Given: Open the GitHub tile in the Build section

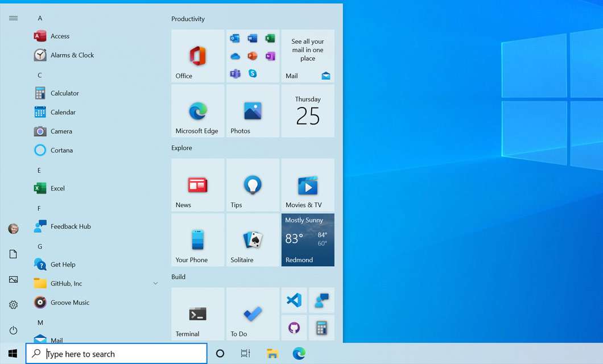Looking at the screenshot, I should click(294, 328).
